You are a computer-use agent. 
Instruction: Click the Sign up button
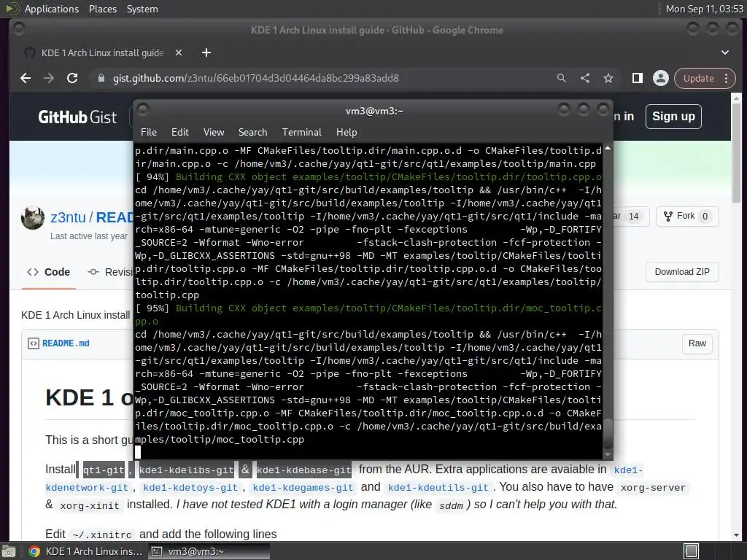[x=673, y=117]
